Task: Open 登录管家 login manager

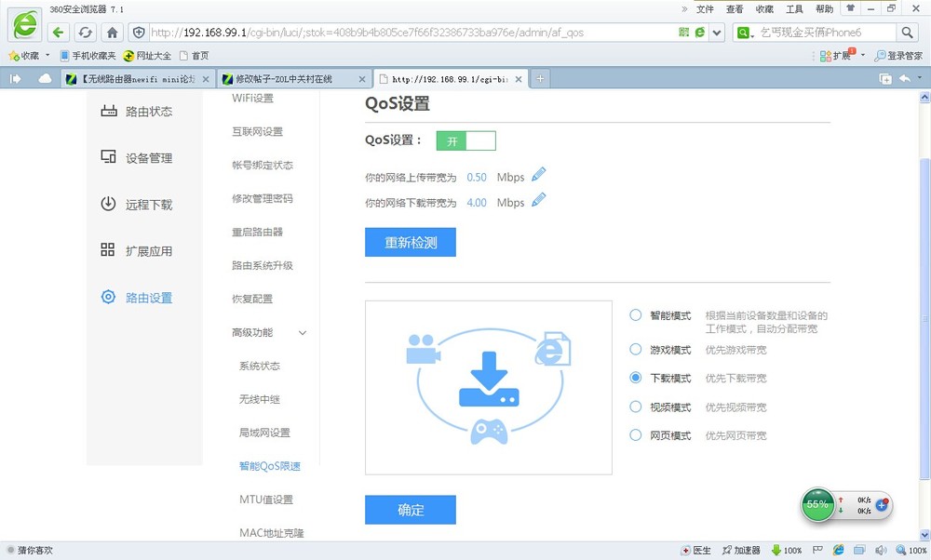Action: point(899,56)
